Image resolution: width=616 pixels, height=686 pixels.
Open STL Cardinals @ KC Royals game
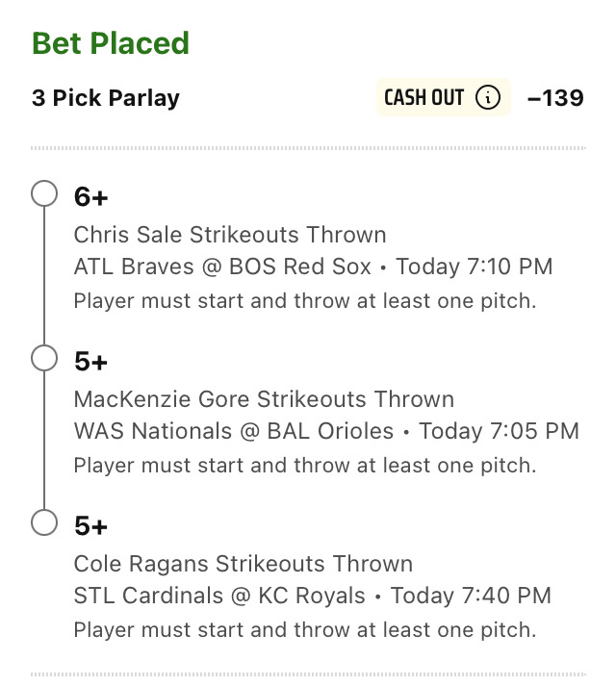[219, 596]
